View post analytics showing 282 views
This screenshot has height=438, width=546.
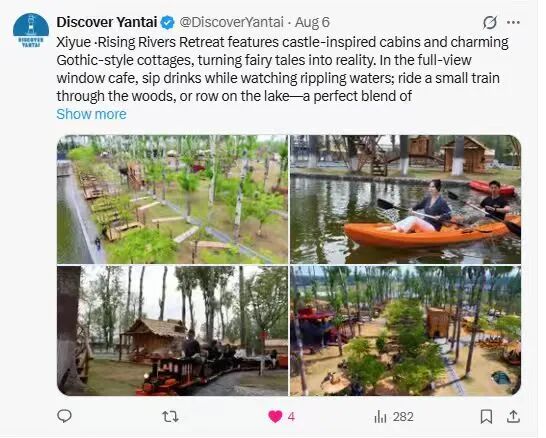click(x=394, y=417)
